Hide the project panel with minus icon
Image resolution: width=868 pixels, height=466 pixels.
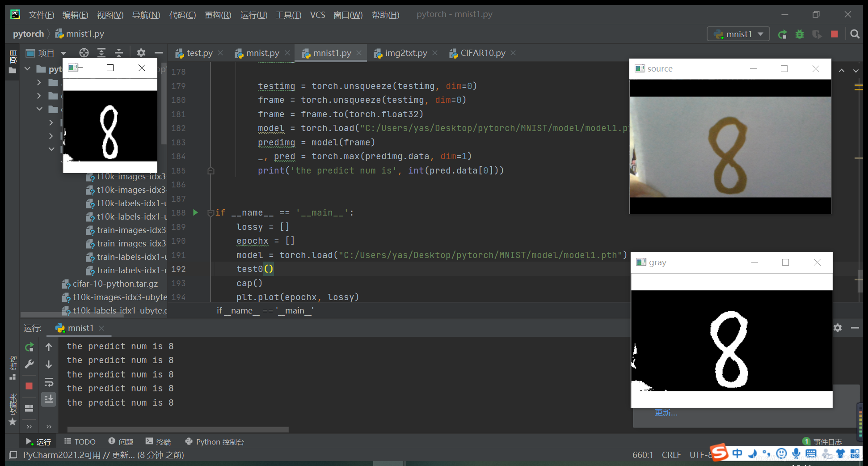coord(158,53)
